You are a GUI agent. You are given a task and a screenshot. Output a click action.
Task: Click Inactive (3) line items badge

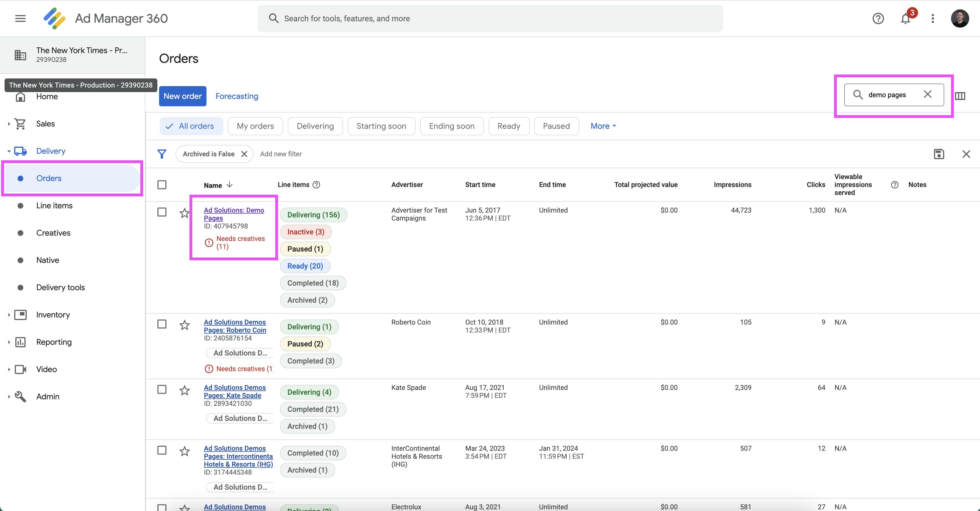pos(306,232)
